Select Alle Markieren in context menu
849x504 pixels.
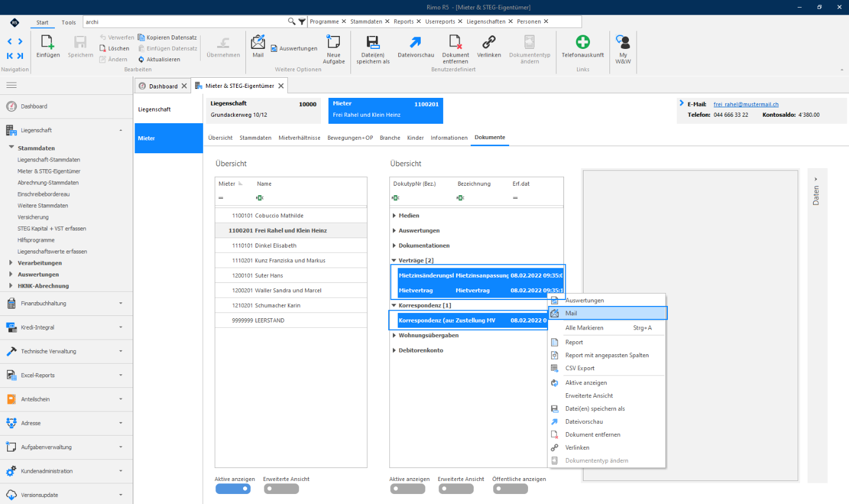pos(607,328)
